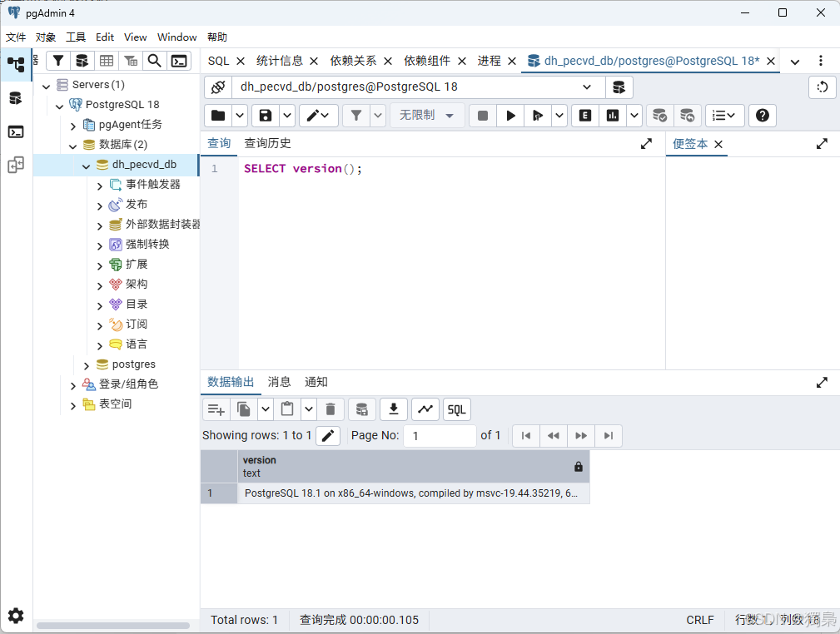Open paste options dropdown in results toolbar

pos(309,409)
